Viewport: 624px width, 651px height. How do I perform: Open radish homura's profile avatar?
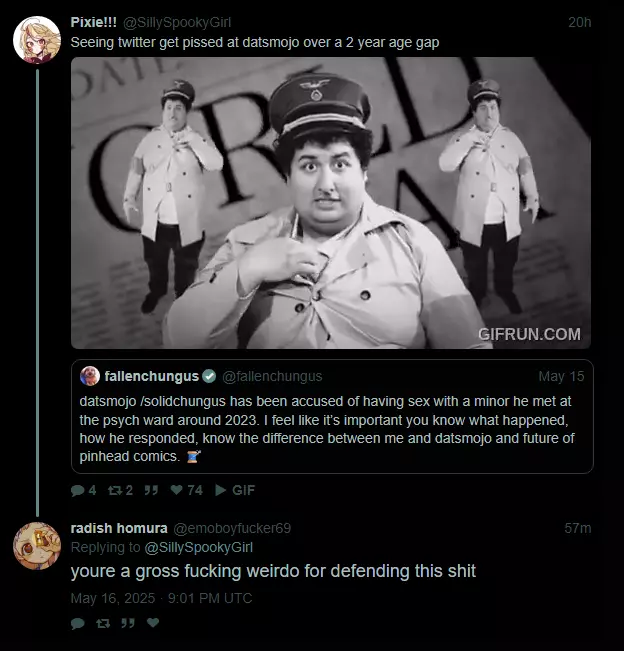37,546
